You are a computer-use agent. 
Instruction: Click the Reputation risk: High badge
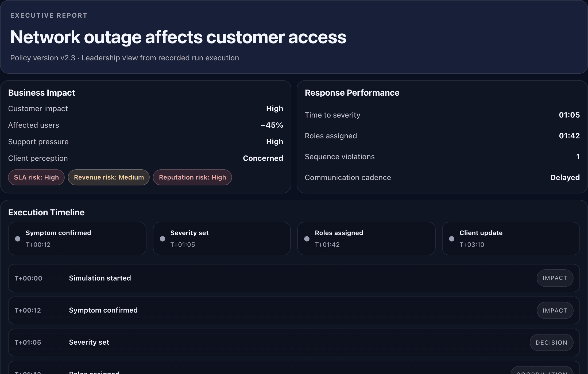tap(192, 177)
